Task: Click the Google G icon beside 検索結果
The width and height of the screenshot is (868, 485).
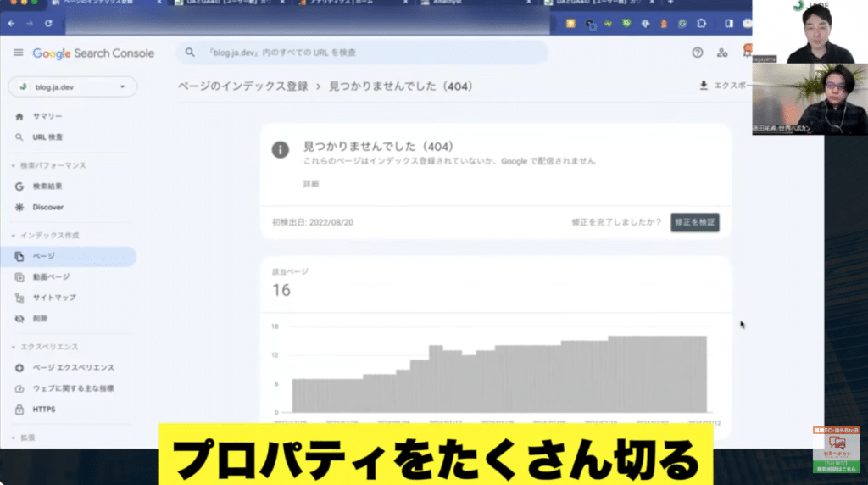Action: (19, 187)
